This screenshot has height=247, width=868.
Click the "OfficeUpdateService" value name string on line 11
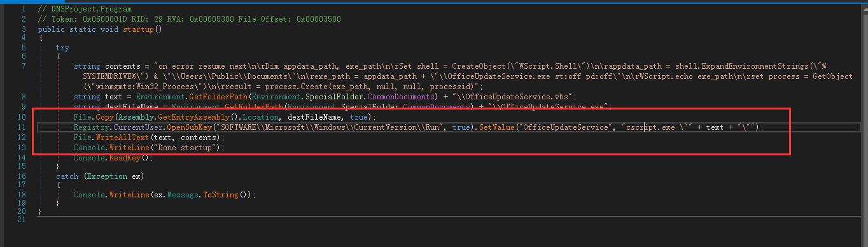click(566, 127)
